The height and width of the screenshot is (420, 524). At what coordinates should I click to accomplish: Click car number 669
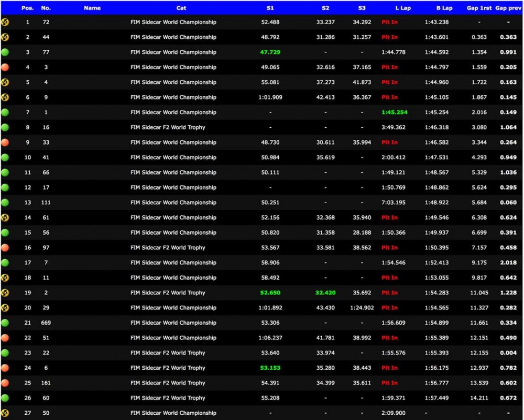coord(46,323)
